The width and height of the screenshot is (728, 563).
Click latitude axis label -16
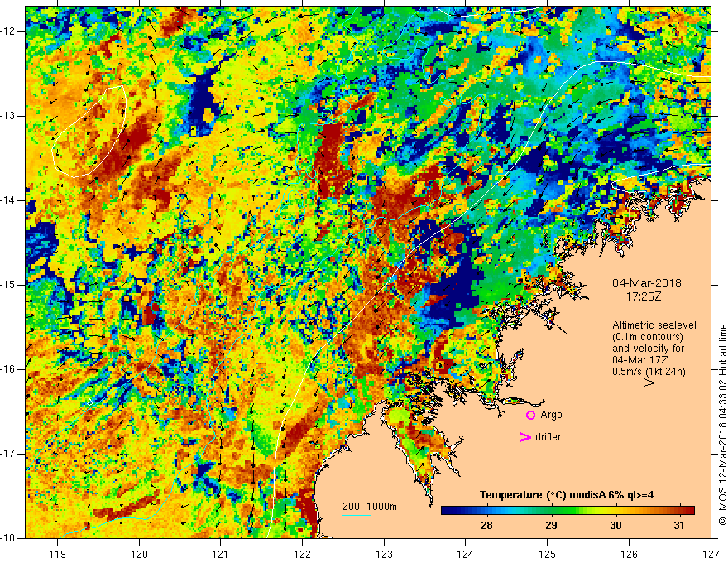tap(8, 369)
